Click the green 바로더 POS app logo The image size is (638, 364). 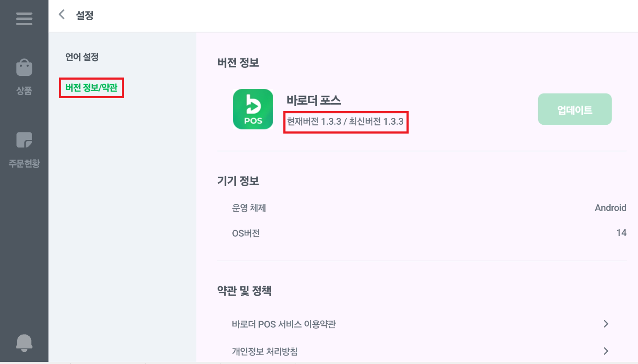[253, 109]
